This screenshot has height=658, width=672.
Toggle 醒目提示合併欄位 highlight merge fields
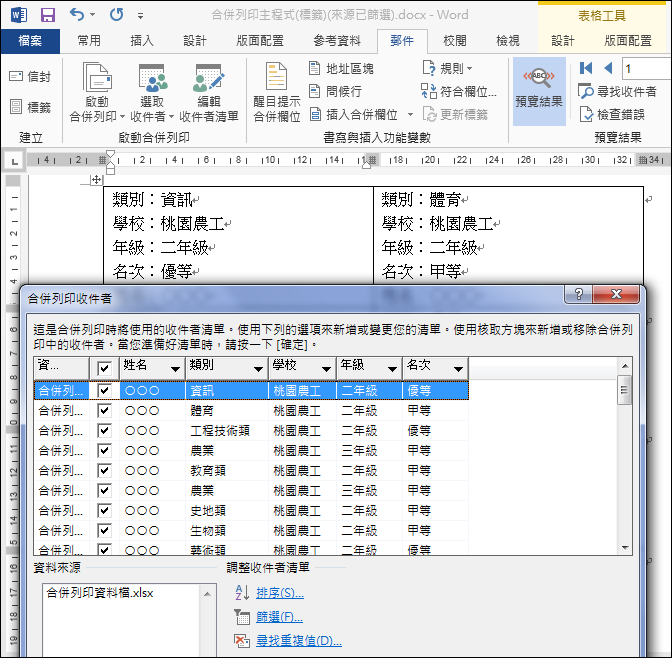click(x=276, y=92)
